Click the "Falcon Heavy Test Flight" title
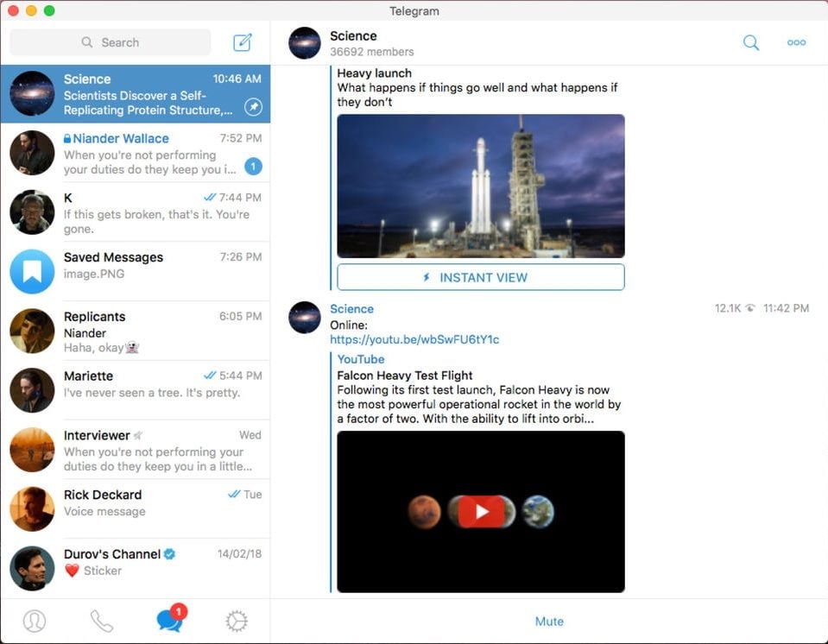This screenshot has width=828, height=644. (404, 376)
